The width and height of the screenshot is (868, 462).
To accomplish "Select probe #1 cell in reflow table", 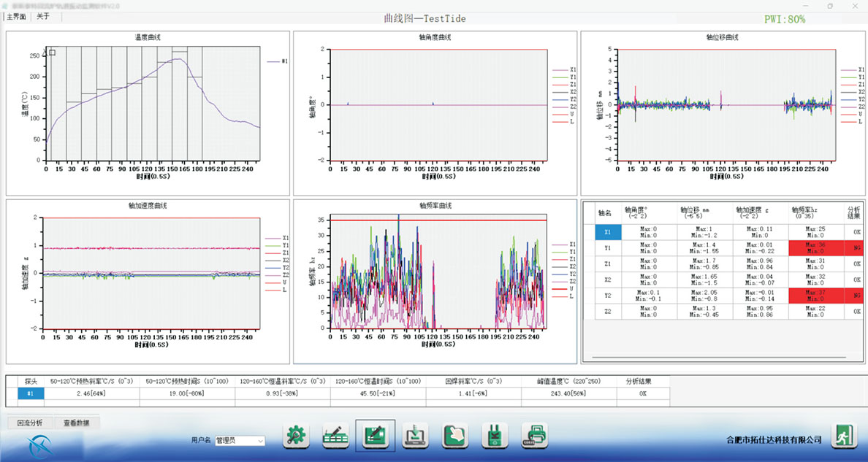I will click(x=31, y=393).
